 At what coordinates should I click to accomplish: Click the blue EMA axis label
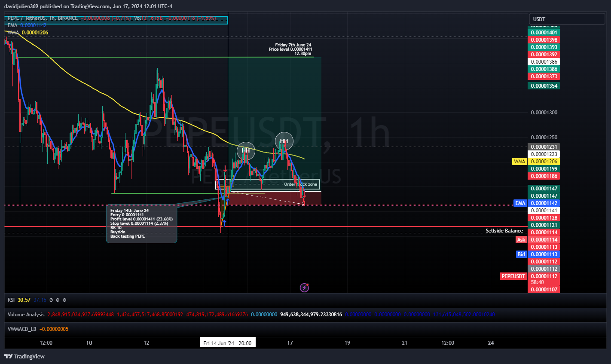[520, 203]
